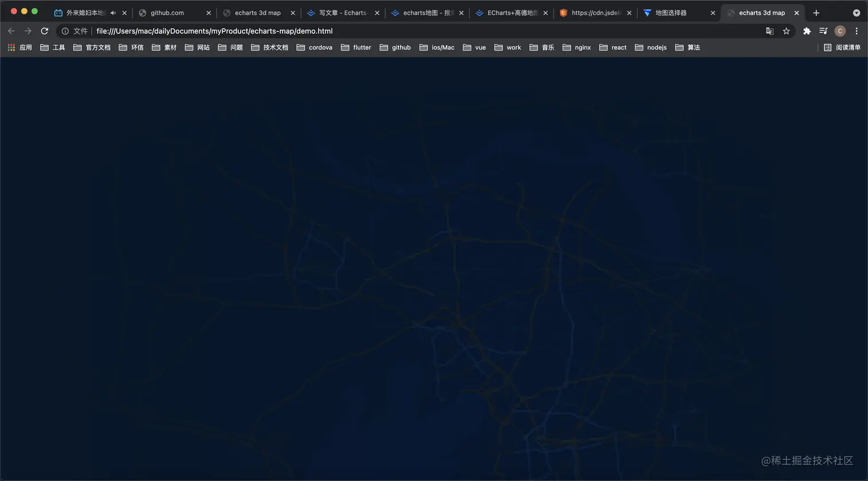Reload the echarts-map demo page
Viewport: 868px width, 481px height.
click(x=44, y=31)
